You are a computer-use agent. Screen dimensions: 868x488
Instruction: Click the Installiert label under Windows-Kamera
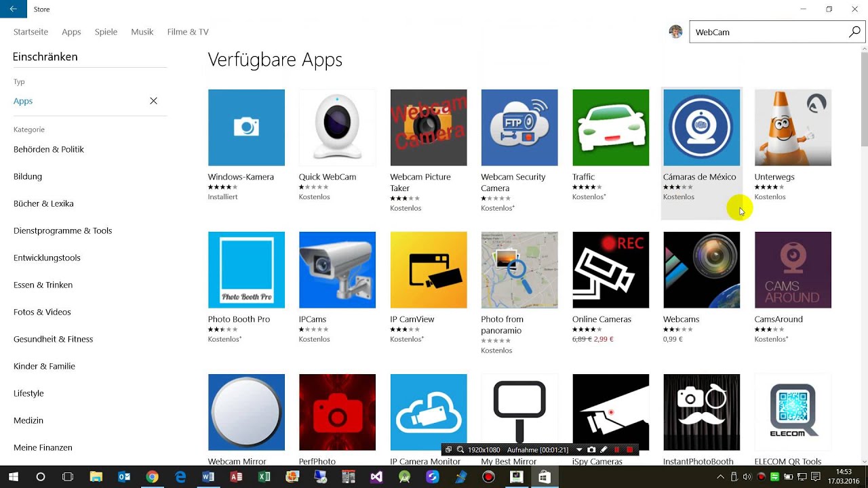pos(222,197)
